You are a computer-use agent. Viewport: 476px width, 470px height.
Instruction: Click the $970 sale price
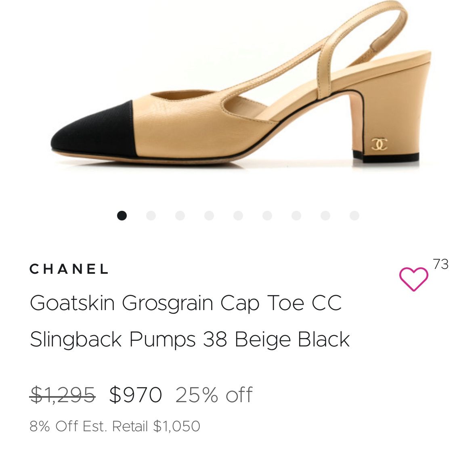point(136,395)
